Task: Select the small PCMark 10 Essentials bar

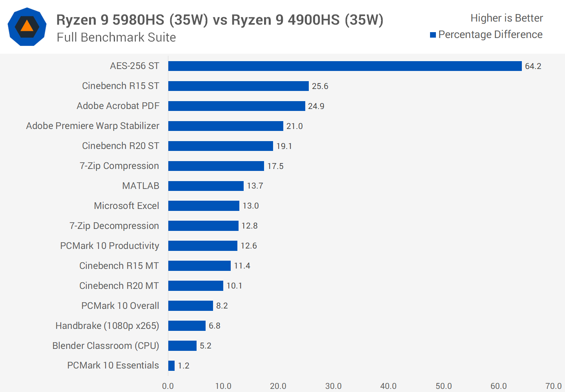Action: [x=171, y=366]
